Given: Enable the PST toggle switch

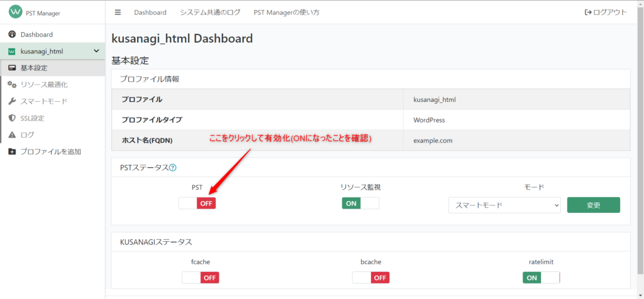Looking at the screenshot, I should [x=197, y=203].
